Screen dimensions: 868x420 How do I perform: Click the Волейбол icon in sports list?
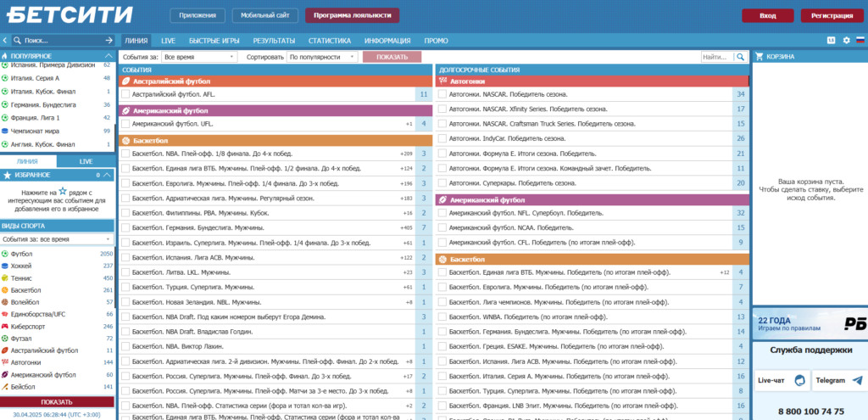[5, 303]
